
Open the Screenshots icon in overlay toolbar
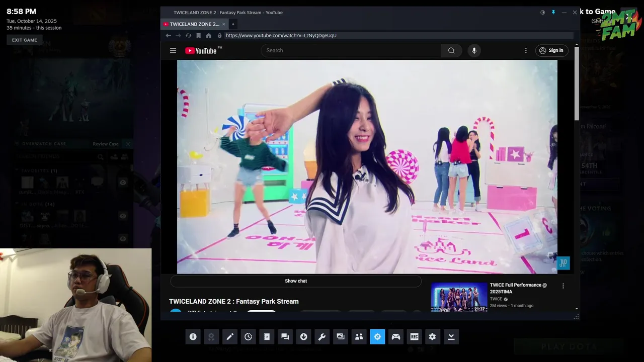tap(341, 337)
